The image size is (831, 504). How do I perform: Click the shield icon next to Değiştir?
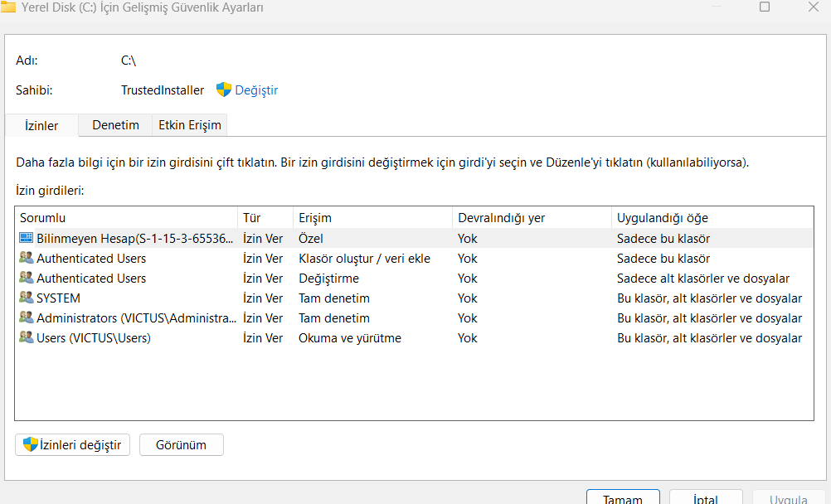224,90
